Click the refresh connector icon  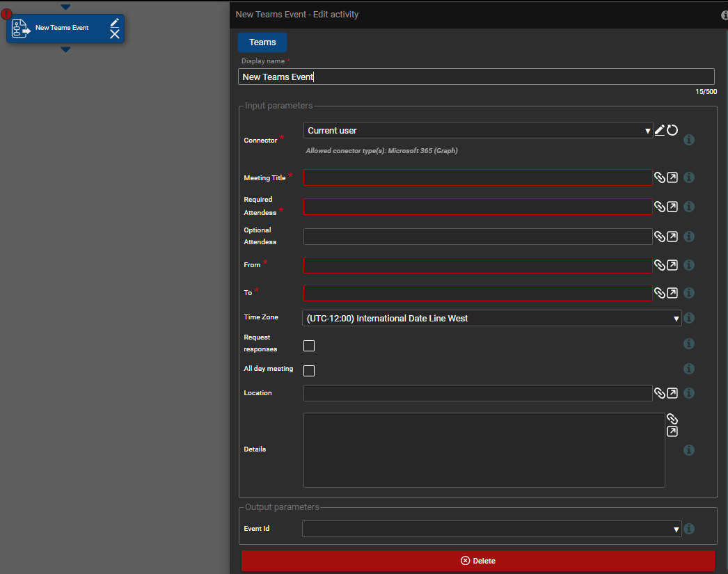[x=672, y=130]
